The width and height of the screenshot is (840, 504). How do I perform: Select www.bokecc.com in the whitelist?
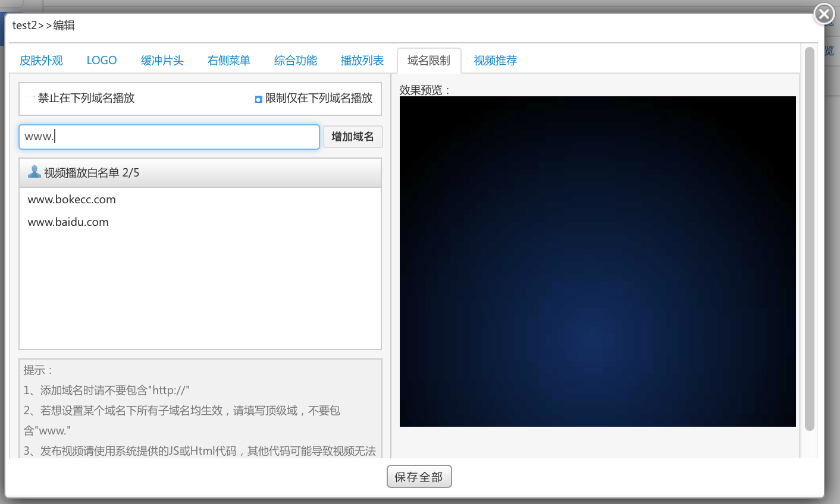(x=72, y=200)
